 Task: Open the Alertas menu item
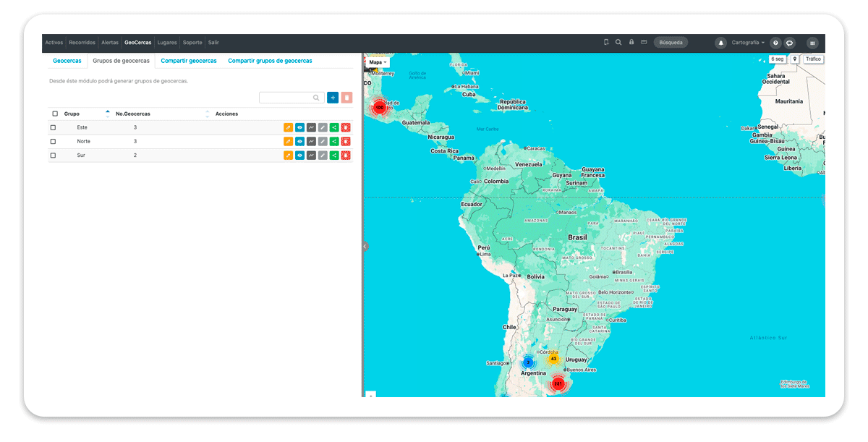pyautogui.click(x=110, y=43)
